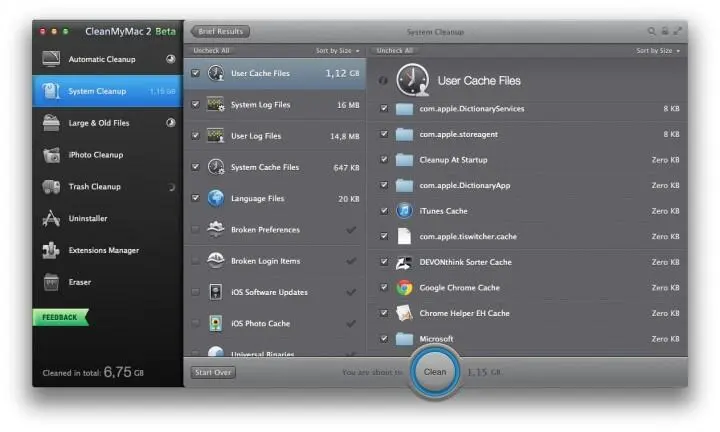Click the User Cache Files clock icon in list
The width and height of the screenshot is (720, 432).
click(x=216, y=73)
